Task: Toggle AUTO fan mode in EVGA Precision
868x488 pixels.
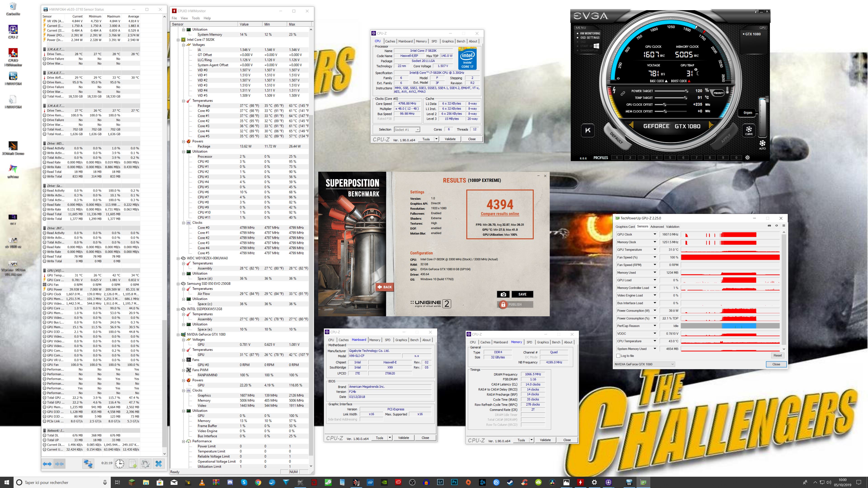Action: click(762, 145)
